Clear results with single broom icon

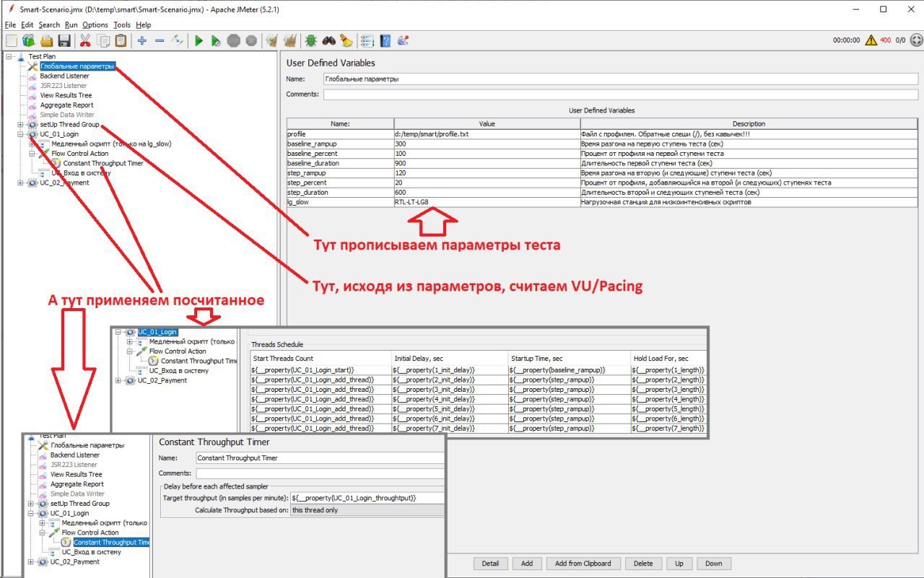[272, 40]
